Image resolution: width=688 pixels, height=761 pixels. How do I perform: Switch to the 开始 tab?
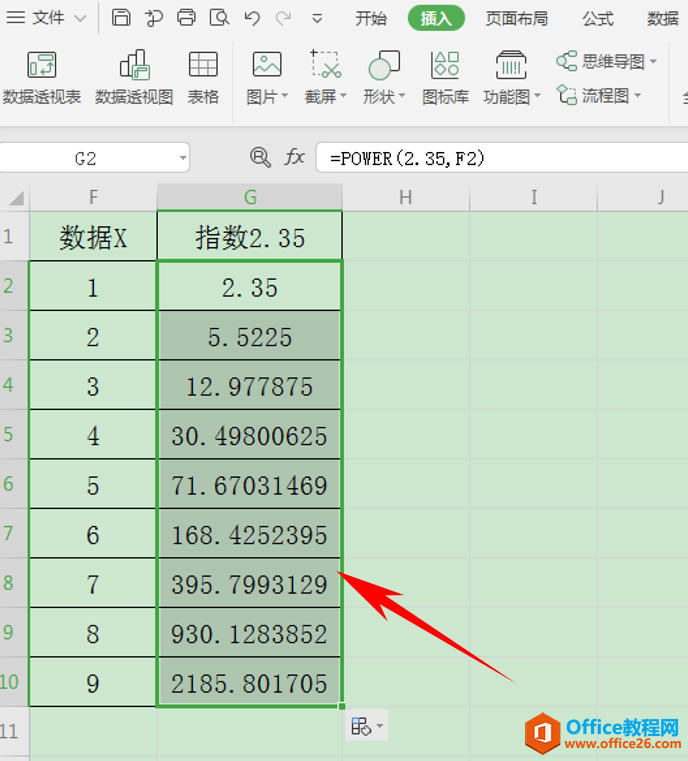[371, 18]
